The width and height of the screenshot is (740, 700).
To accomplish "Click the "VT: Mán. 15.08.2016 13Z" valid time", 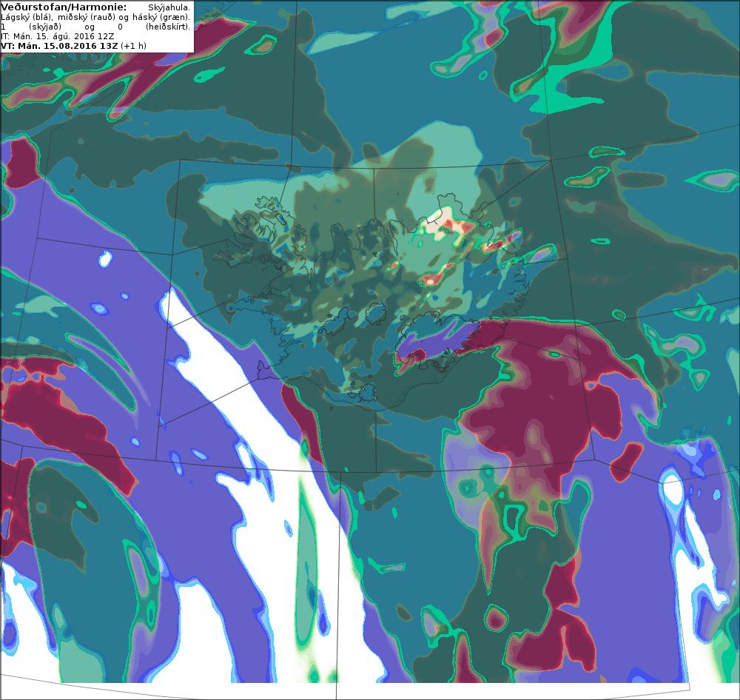I will [59, 46].
